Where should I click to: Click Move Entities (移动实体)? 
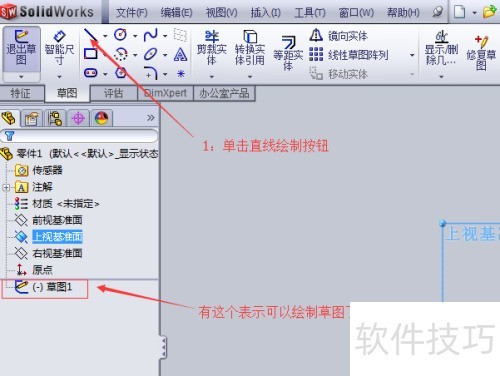[x=338, y=74]
